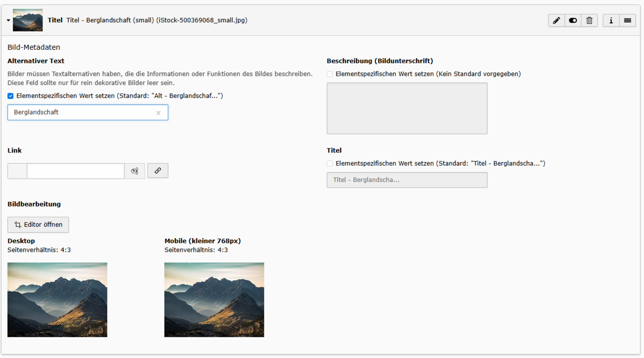Image resolution: width=644 pixels, height=358 pixels.
Task: Enable element-specific value for Beschreibung (Bildunterschrift)
Action: coord(330,74)
